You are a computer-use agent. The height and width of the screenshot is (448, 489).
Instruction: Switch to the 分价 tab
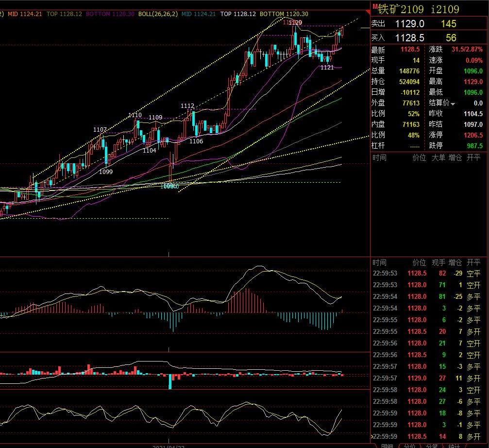[x=409, y=446]
